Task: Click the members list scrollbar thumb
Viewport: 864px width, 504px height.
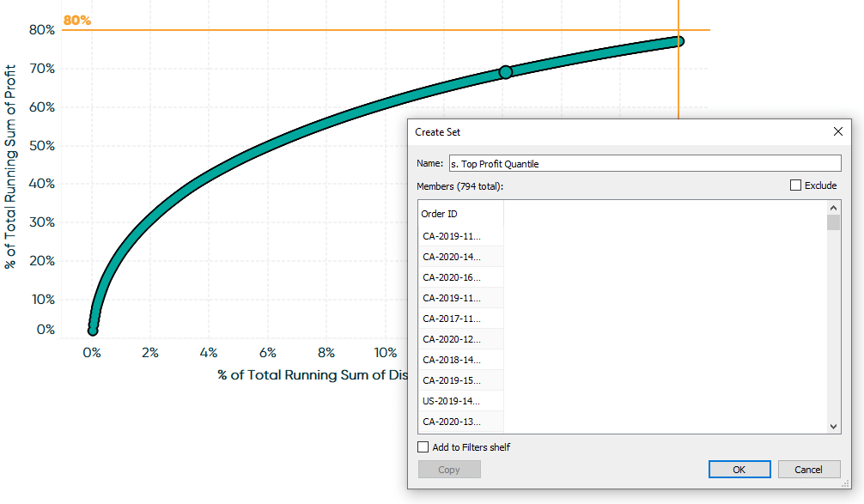Action: pyautogui.click(x=833, y=222)
